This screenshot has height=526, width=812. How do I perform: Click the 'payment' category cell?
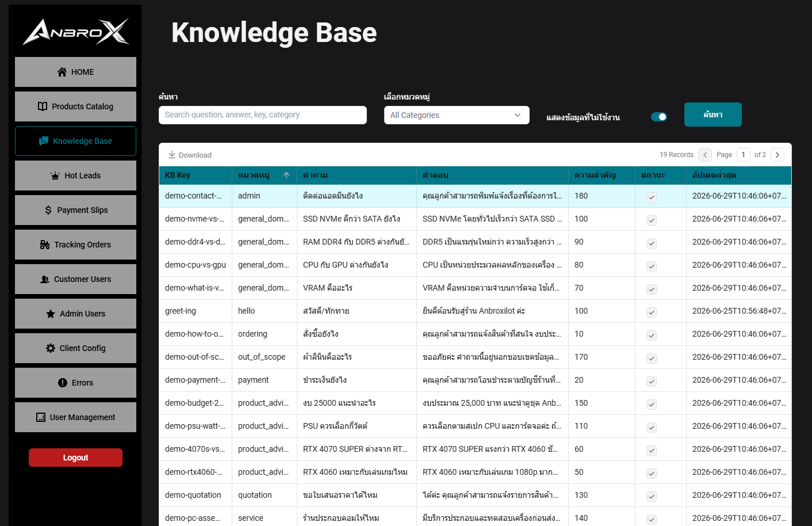pyautogui.click(x=265, y=380)
